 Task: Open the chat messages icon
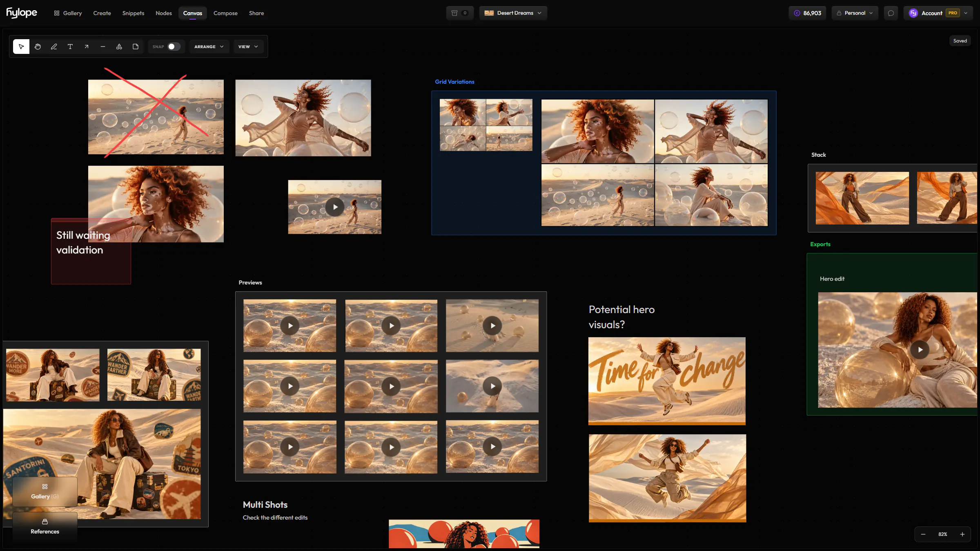891,13
